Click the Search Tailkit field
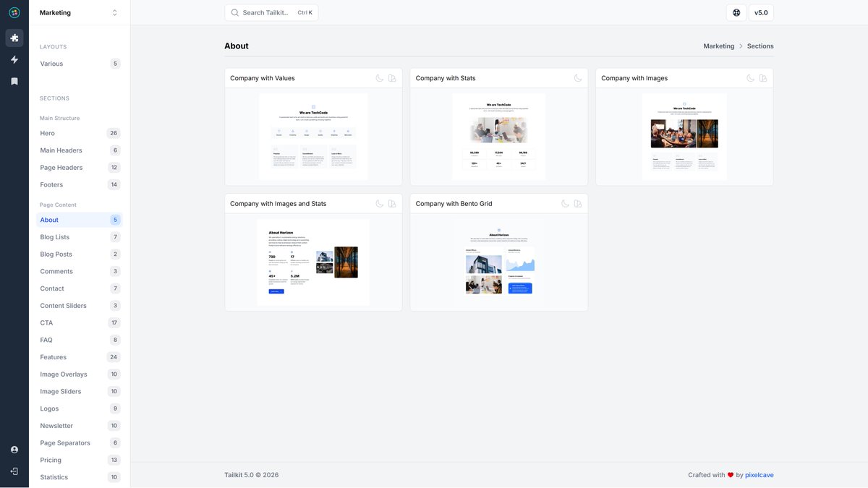This screenshot has width=868, height=488. click(x=271, y=12)
